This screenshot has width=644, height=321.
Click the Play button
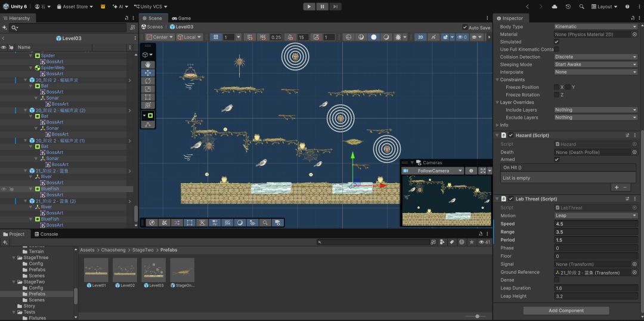309,7
